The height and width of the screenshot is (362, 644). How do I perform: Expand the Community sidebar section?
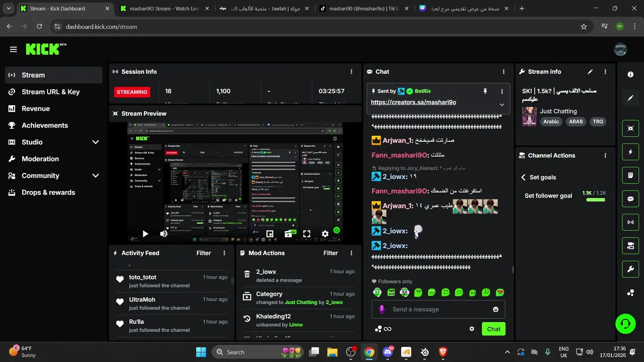point(96,175)
